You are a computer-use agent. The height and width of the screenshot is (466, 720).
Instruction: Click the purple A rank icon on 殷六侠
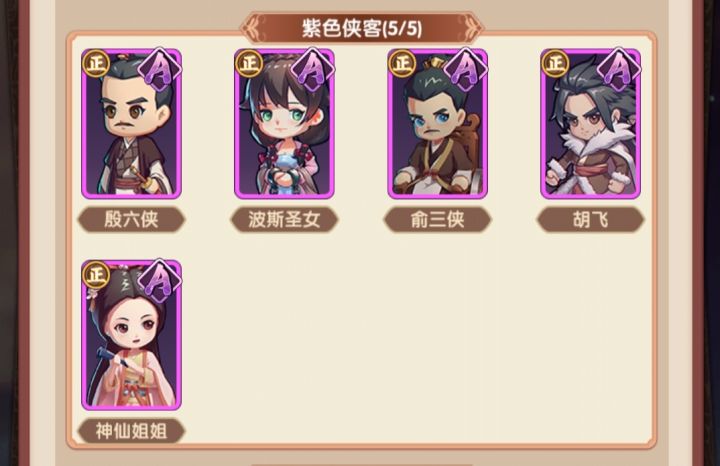(x=159, y=69)
